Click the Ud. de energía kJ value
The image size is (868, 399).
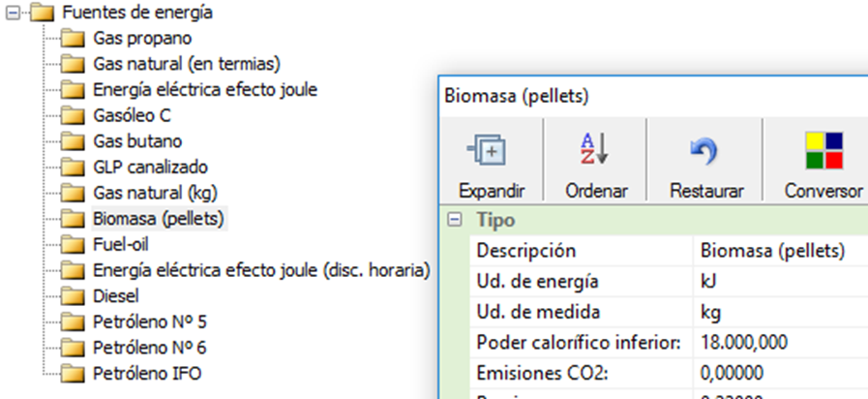781,281
